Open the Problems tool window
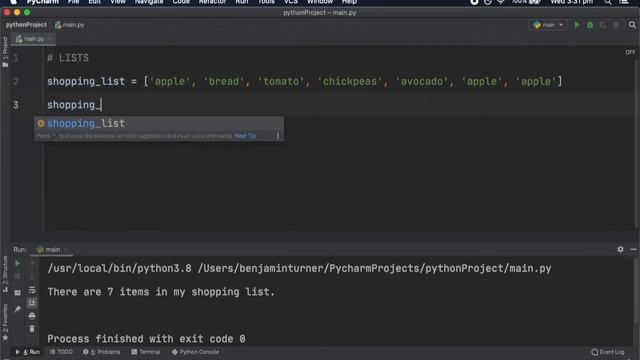The width and height of the screenshot is (640, 360). (102, 352)
